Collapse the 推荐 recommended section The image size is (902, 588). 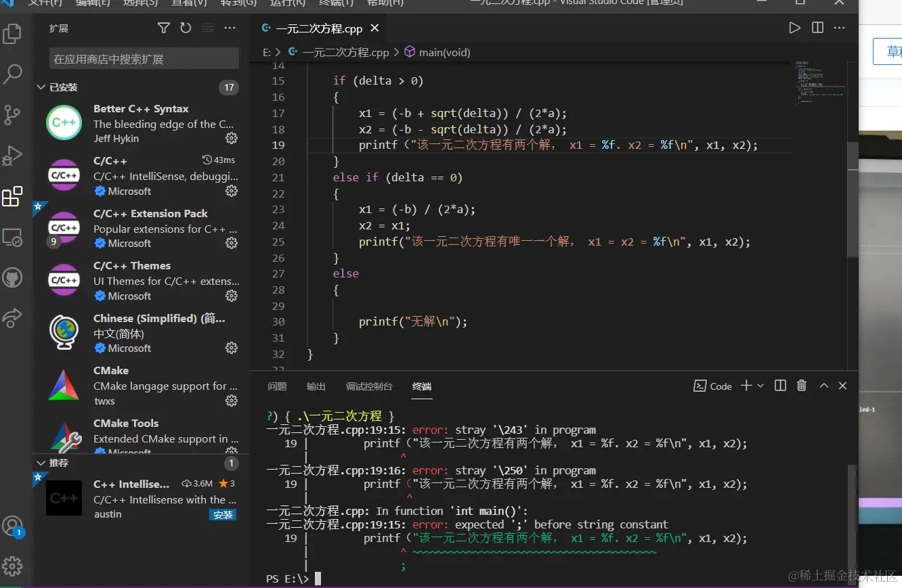point(41,463)
